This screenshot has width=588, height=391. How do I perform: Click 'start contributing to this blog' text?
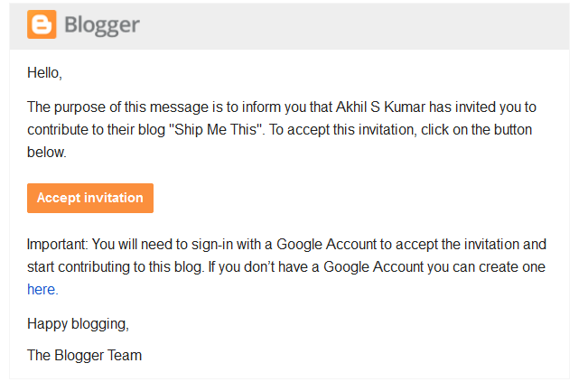click(x=123, y=267)
